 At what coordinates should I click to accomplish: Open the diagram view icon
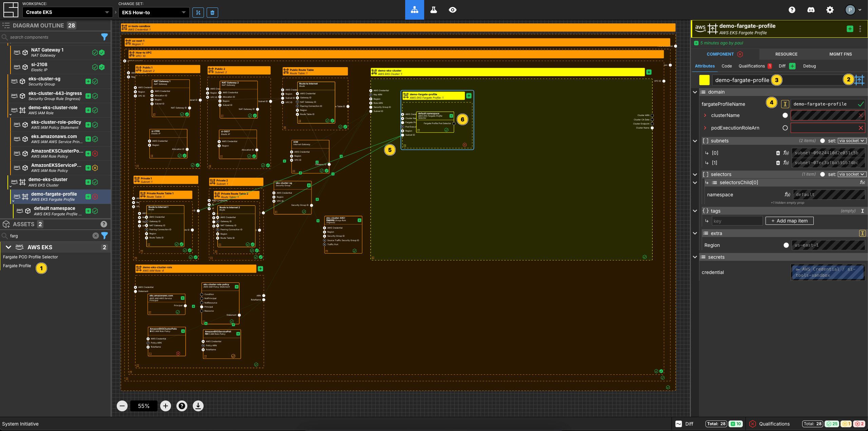(414, 10)
